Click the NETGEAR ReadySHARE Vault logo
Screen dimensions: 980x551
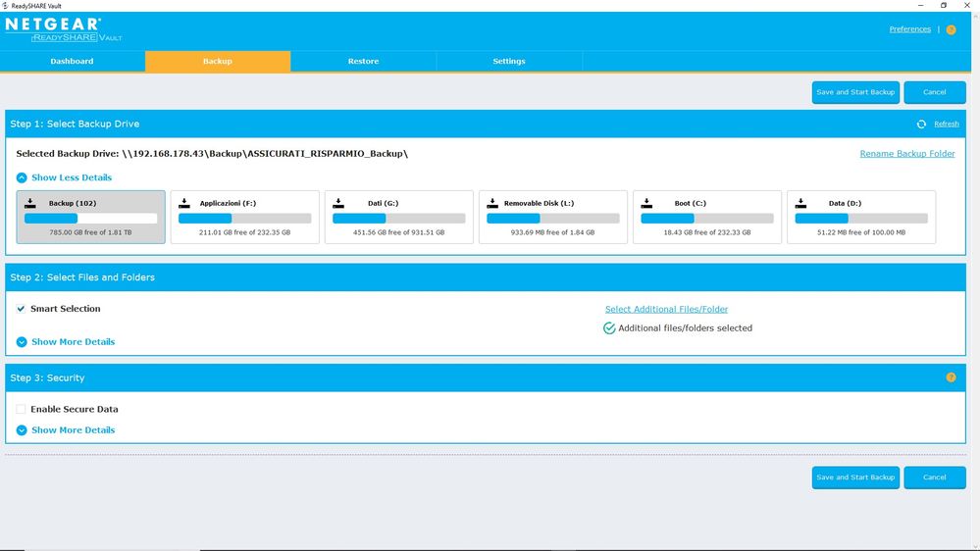[63, 30]
